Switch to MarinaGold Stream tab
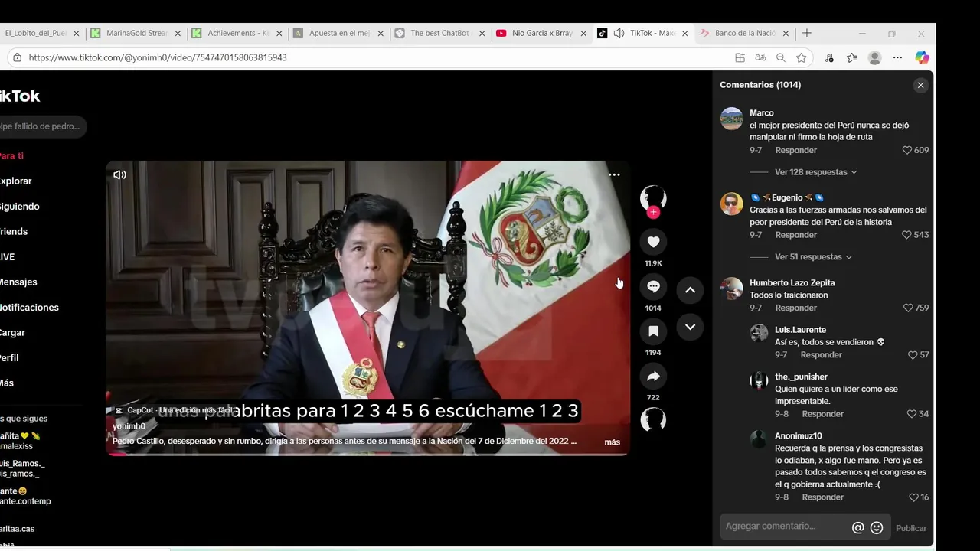The image size is (980, 551). click(x=136, y=34)
